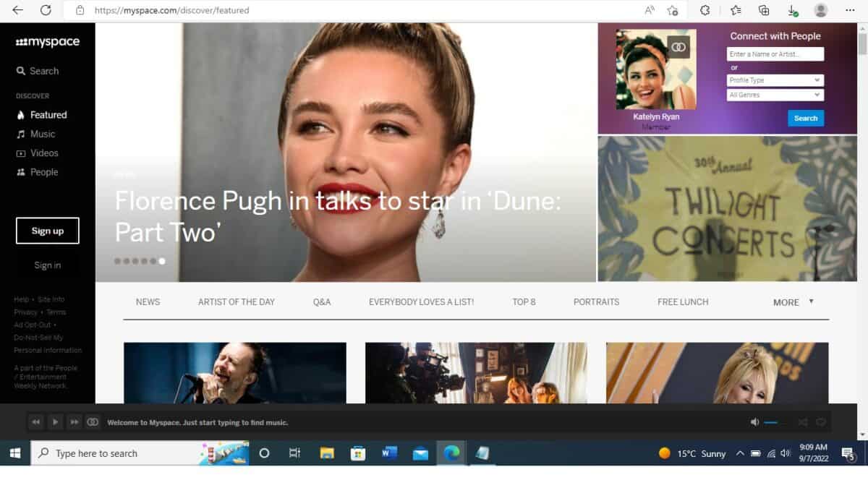868x488 pixels.
Task: Open the Twilight Concerts promo image
Action: pos(727,208)
